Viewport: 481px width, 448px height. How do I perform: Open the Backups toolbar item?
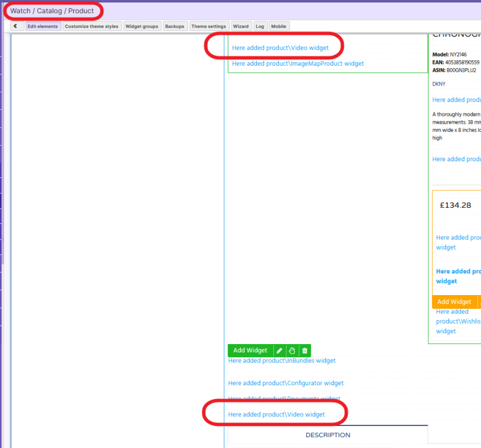(175, 26)
